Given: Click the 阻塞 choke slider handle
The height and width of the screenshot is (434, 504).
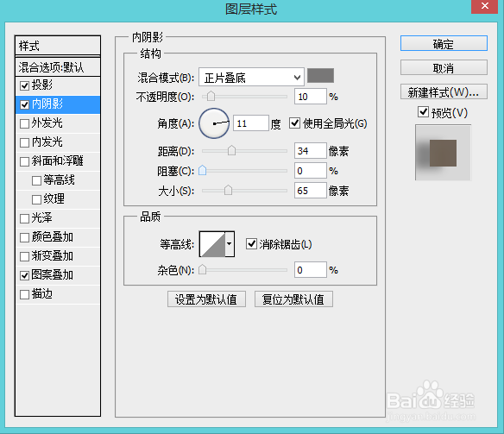Looking at the screenshot, I should tap(202, 170).
